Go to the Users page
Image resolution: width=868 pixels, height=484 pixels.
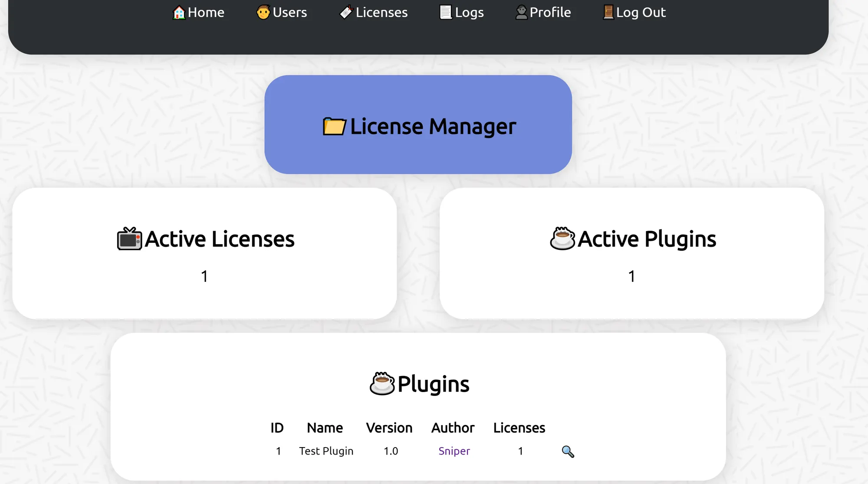[289, 13]
